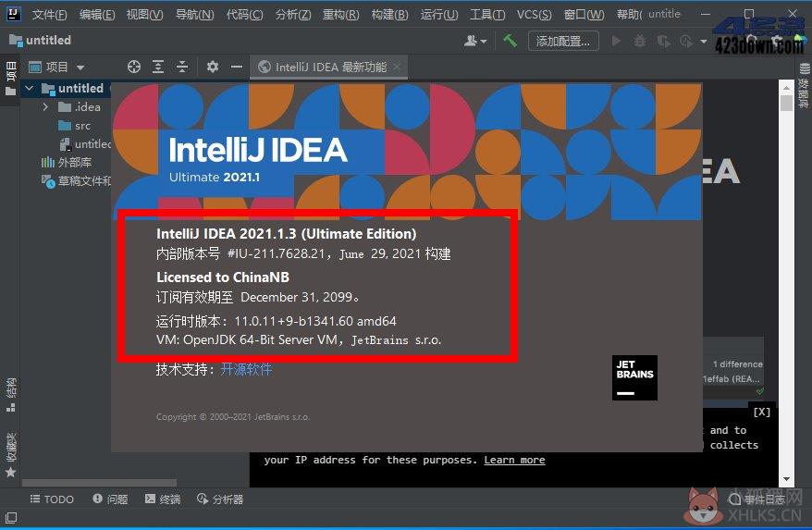Select the src folder in project tree
The width and height of the screenshot is (812, 530).
pyautogui.click(x=75, y=126)
